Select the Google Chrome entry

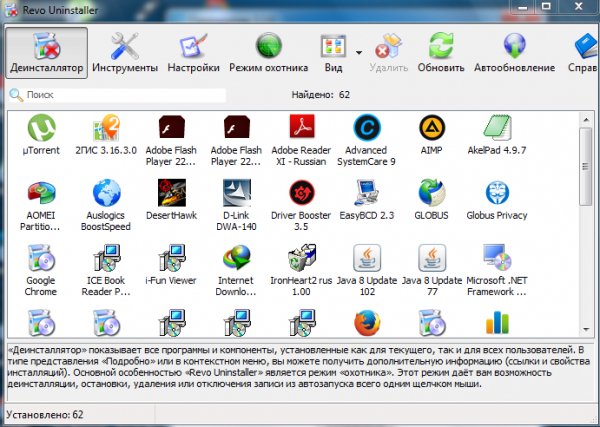[41, 270]
